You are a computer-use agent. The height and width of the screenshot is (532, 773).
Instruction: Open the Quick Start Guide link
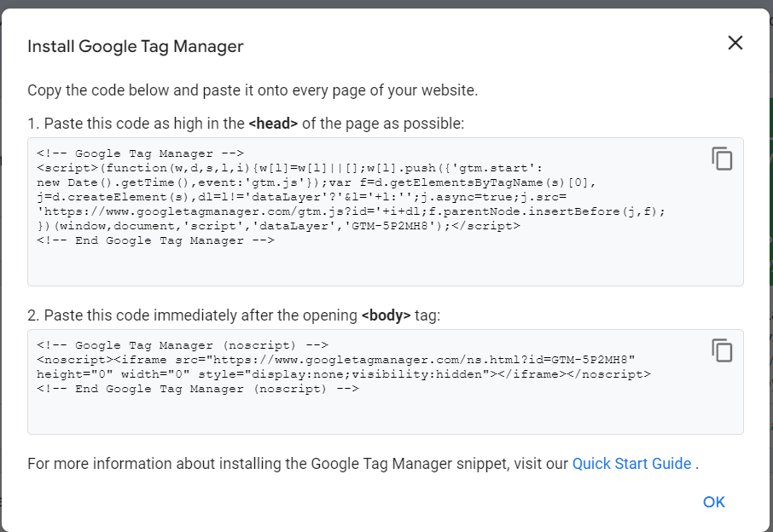click(631, 464)
